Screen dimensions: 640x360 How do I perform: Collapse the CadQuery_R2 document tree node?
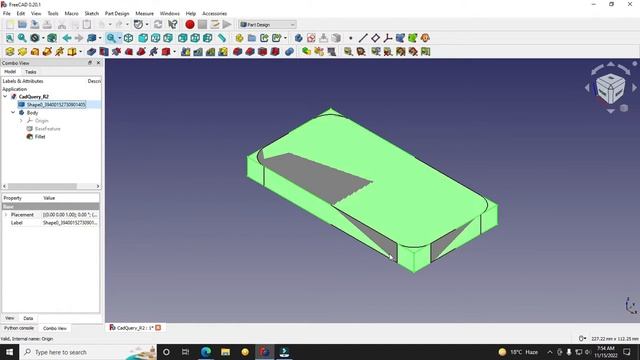coord(5,97)
